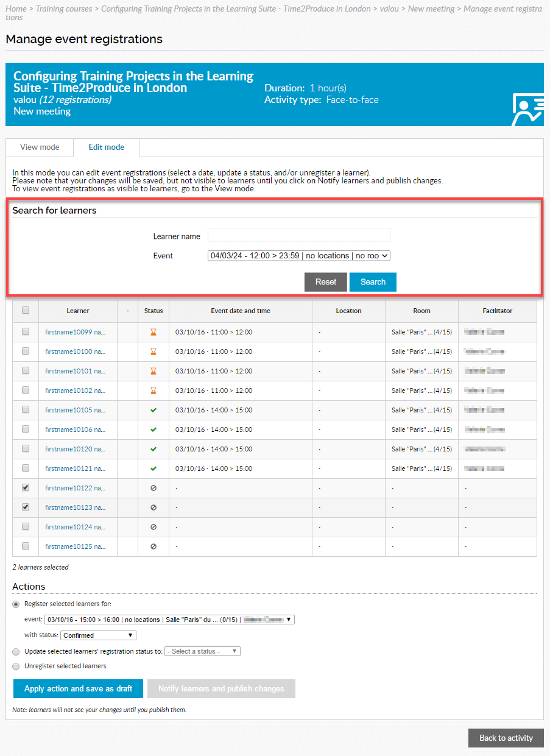The width and height of the screenshot is (550, 756).
Task: Click the Status column header
Action: point(153,311)
